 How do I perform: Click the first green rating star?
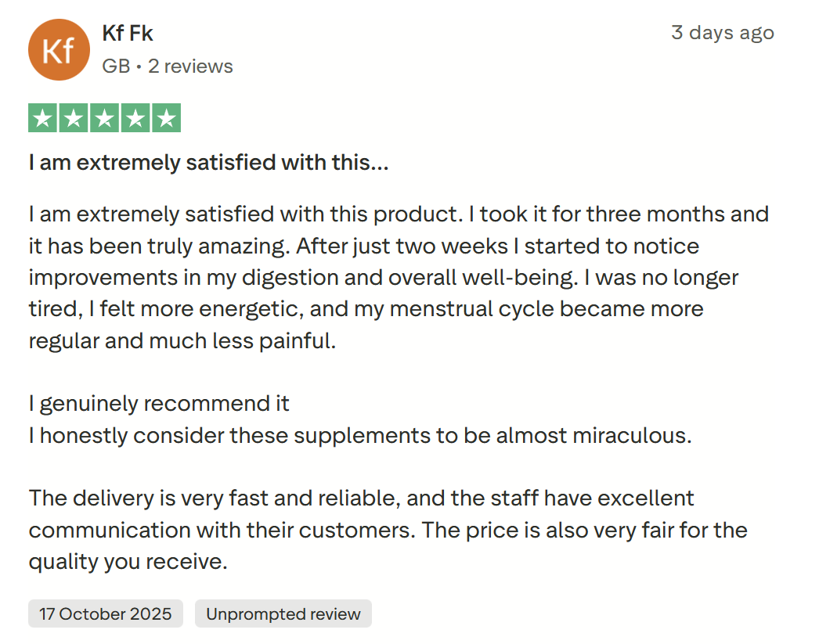click(x=43, y=118)
